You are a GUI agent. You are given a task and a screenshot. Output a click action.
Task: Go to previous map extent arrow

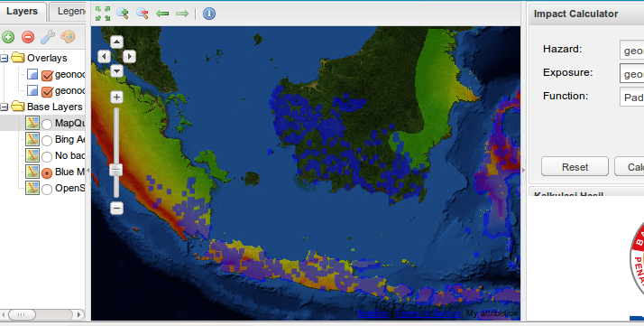pyautogui.click(x=162, y=14)
